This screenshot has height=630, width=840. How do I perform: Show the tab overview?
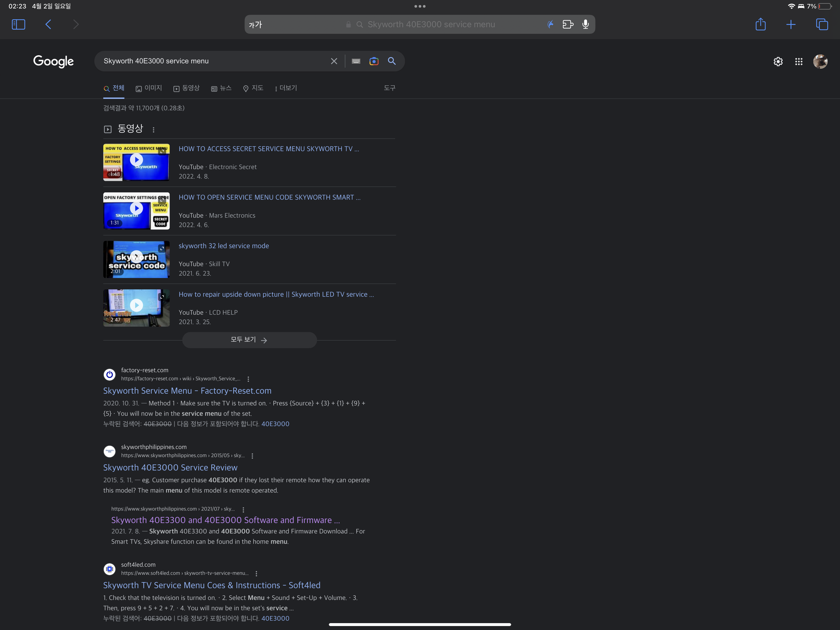pos(822,24)
